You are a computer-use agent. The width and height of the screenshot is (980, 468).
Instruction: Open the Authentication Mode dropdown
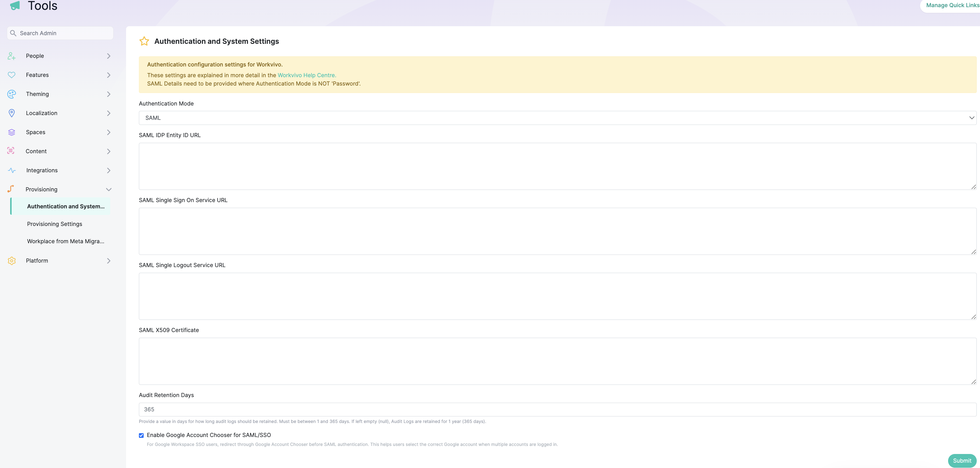[x=557, y=118]
